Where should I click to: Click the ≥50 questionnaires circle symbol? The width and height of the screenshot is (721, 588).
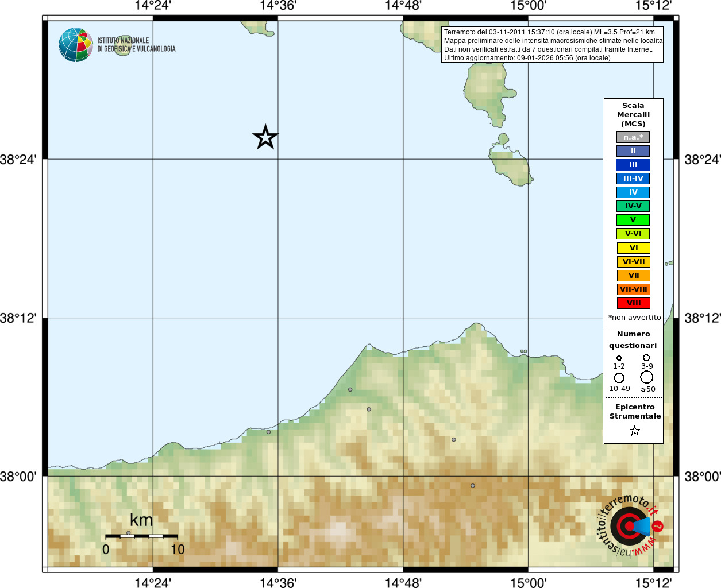[647, 377]
